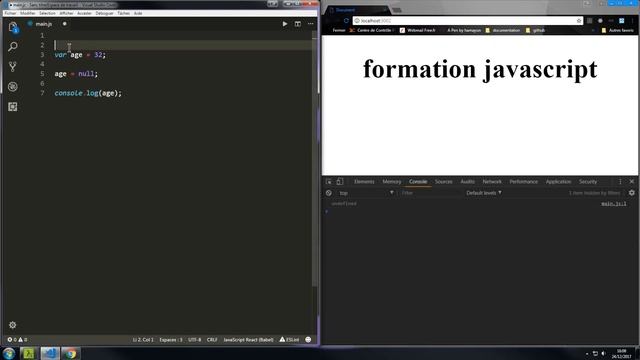This screenshot has width=640, height=360.
Task: Split the editor with the split icon
Action: (x=298, y=24)
